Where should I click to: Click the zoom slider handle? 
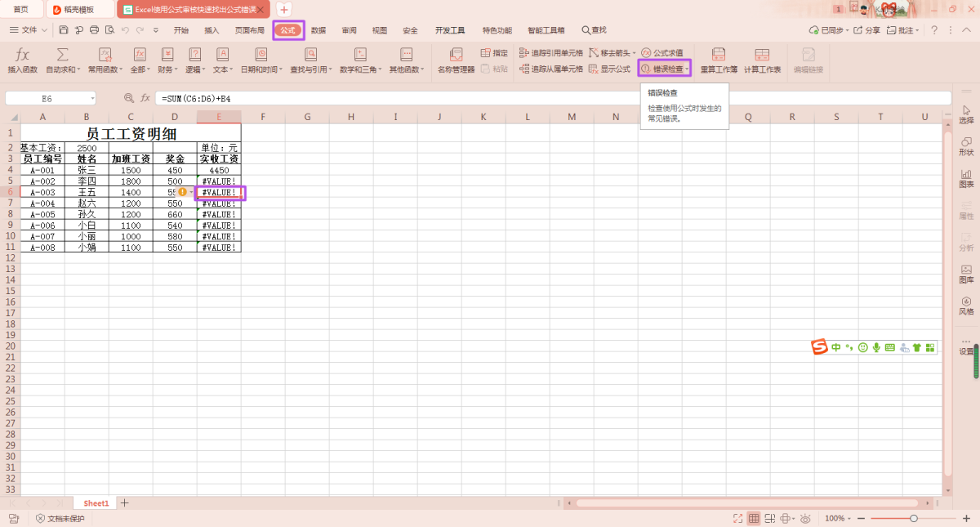click(914, 519)
